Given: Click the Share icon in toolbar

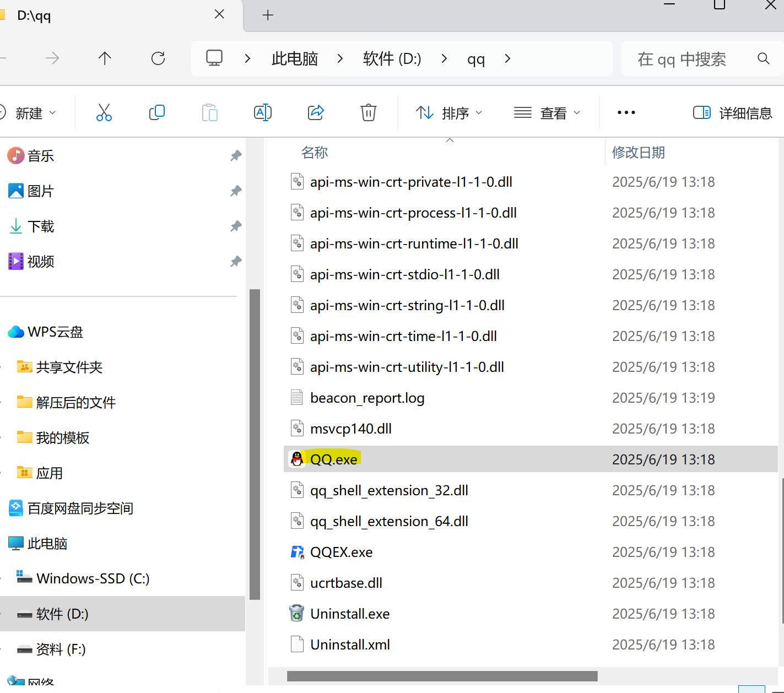Looking at the screenshot, I should pos(316,112).
